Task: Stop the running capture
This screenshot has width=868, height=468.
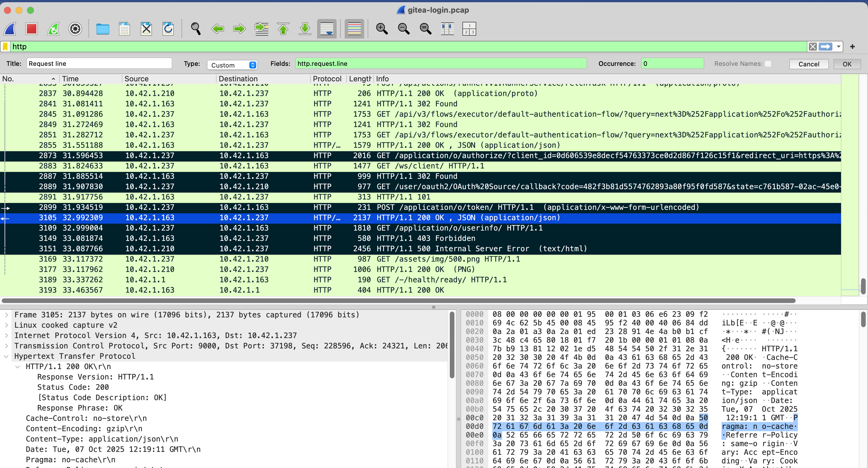Action: tap(31, 29)
